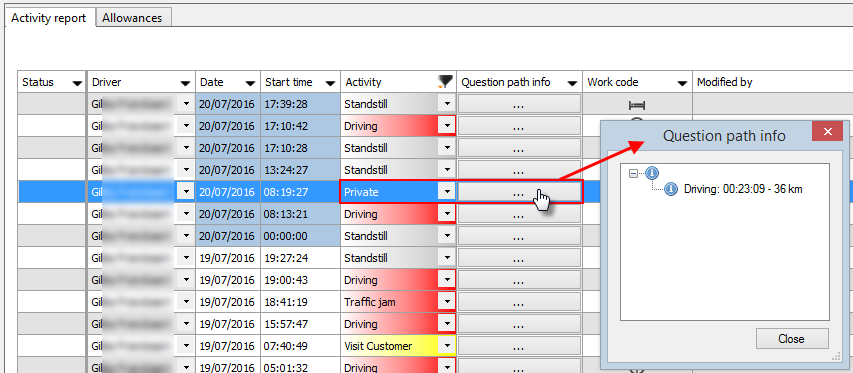Click the ... button in Traffic jam row
This screenshot has height=373, width=853.
(x=519, y=302)
